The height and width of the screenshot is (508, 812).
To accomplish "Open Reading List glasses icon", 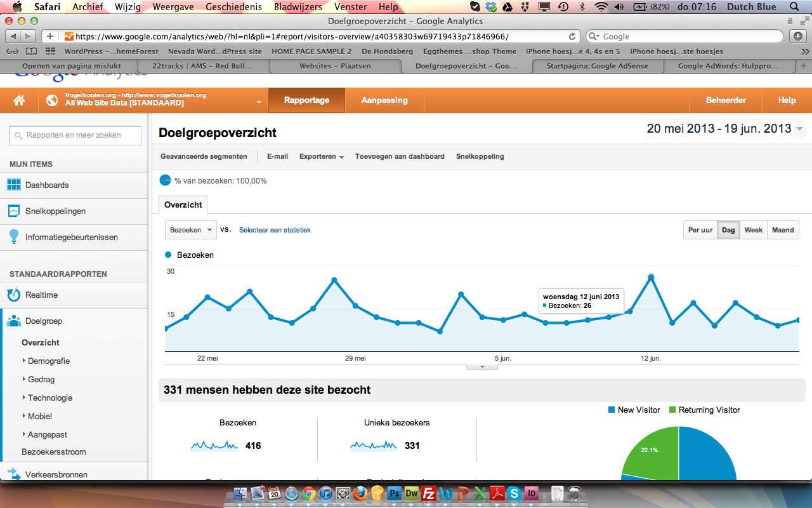I will pos(12,51).
